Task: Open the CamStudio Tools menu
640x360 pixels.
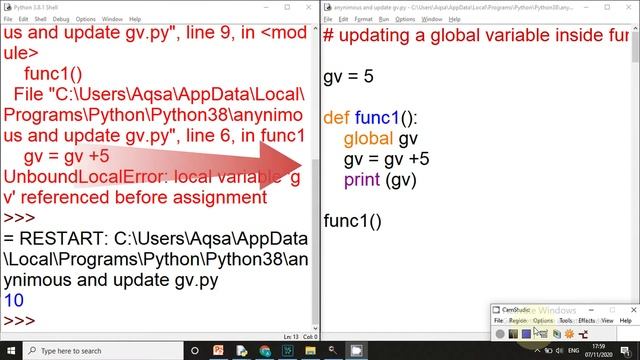Action: click(566, 321)
